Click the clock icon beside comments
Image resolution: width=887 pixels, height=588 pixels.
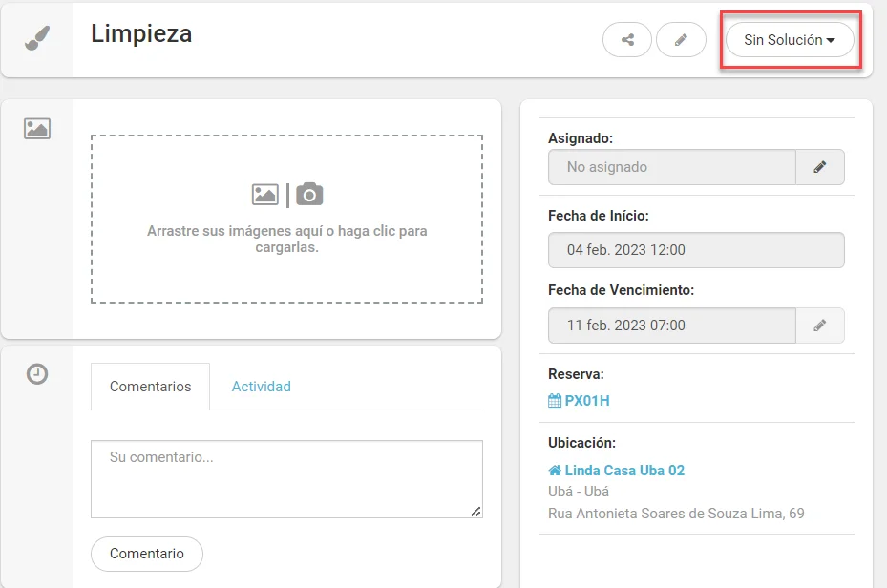click(x=37, y=374)
